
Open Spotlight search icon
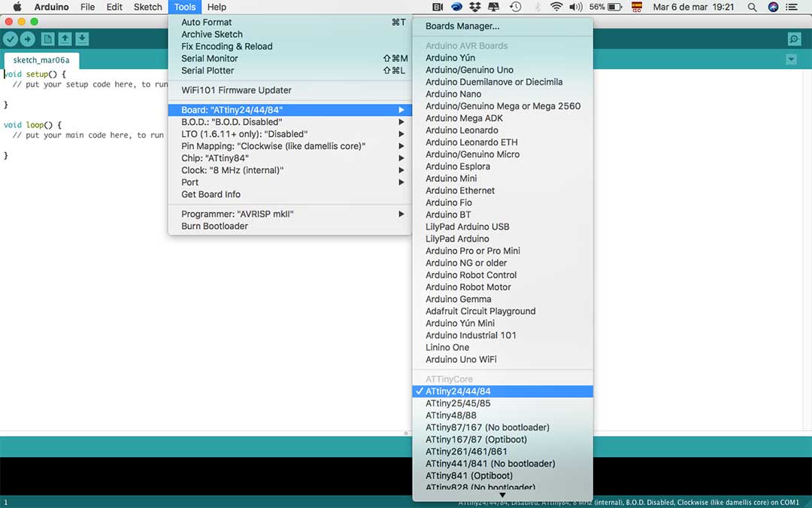coord(753,7)
